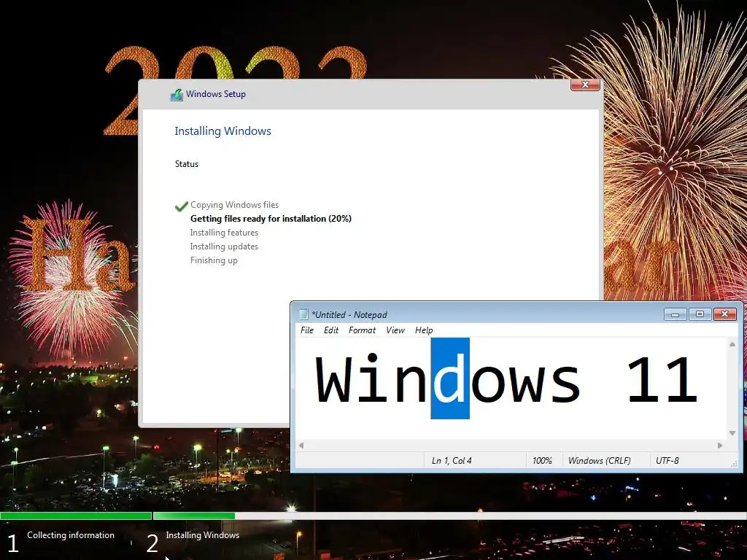747x560 pixels.
Task: Click the Installing updates step
Action: click(x=224, y=246)
